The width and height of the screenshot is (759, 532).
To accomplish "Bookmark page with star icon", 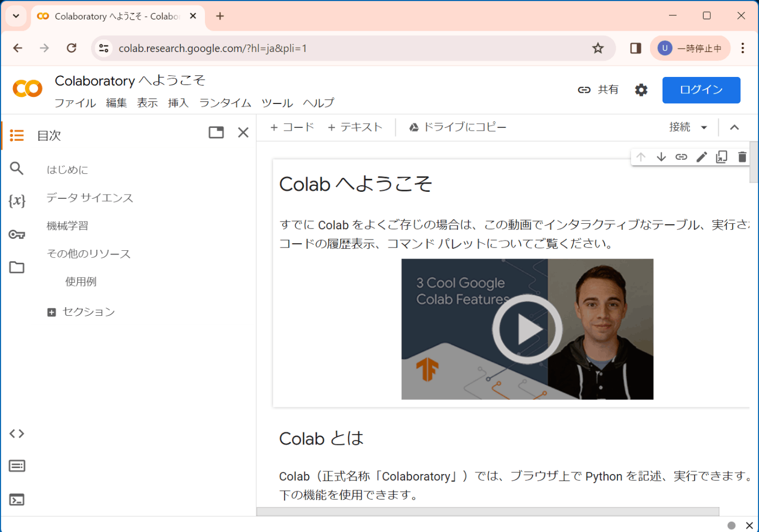I will point(598,48).
